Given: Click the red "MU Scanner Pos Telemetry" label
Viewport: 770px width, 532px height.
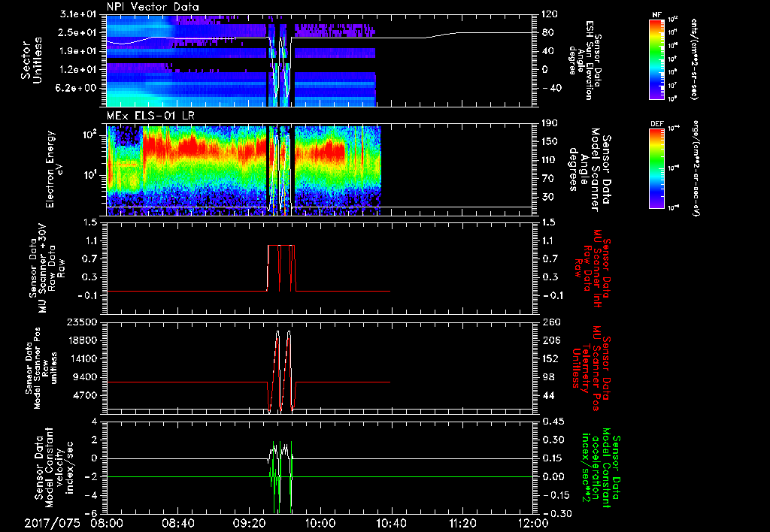Looking at the screenshot, I should 592,368.
